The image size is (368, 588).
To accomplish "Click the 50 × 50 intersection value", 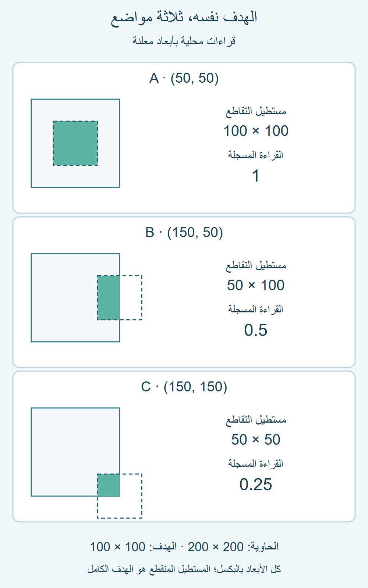I will tap(256, 440).
